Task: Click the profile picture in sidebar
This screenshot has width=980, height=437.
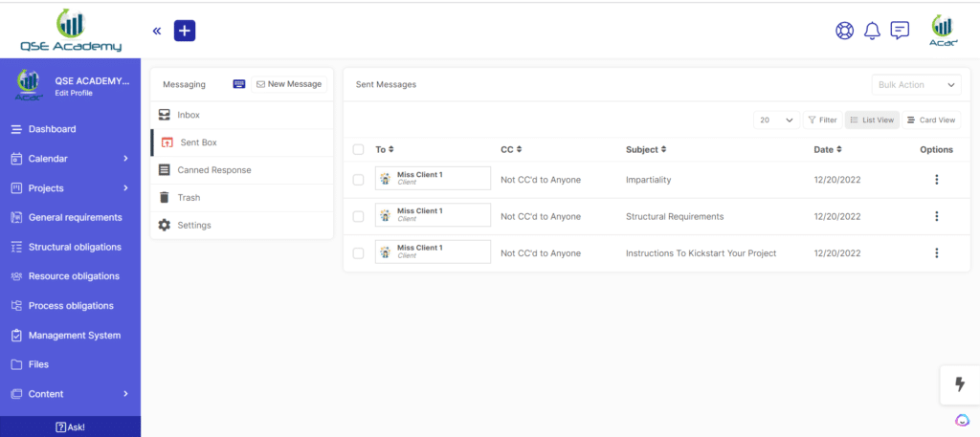Action: (x=28, y=85)
